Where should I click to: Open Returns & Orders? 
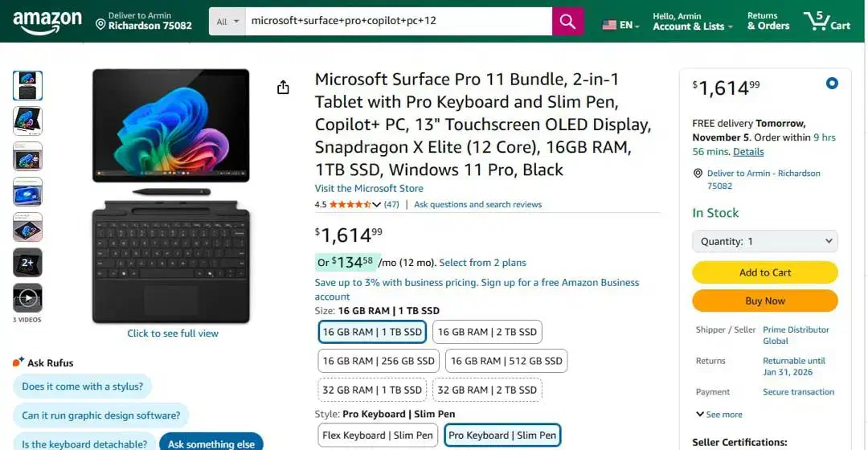point(768,22)
